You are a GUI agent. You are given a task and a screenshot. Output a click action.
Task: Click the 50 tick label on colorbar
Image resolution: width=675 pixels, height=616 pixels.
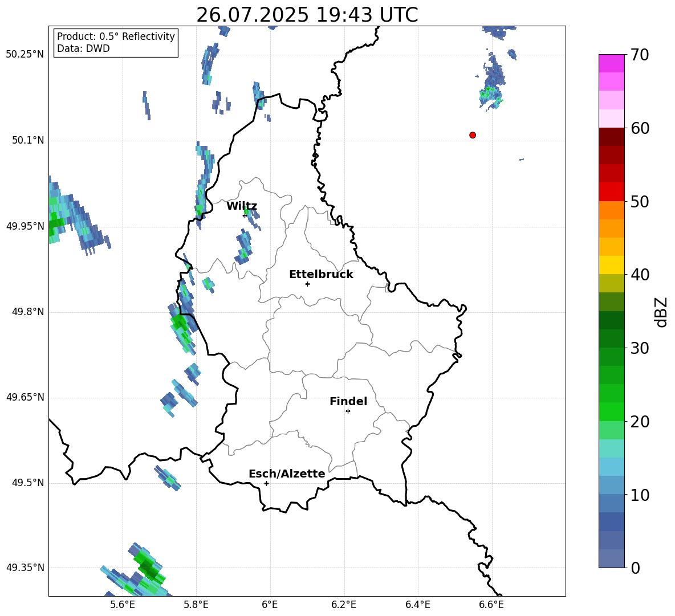coord(640,201)
